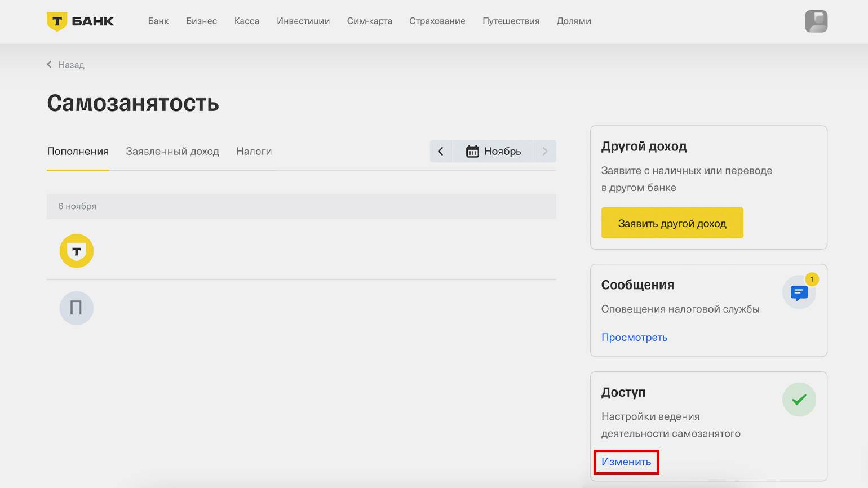Click the Просмотреть messages link

coord(634,338)
